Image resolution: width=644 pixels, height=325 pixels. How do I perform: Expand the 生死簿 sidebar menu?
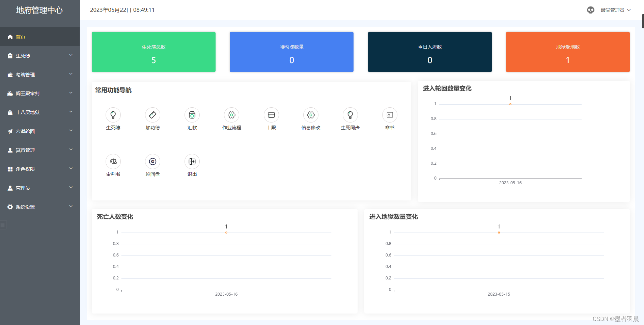click(40, 55)
